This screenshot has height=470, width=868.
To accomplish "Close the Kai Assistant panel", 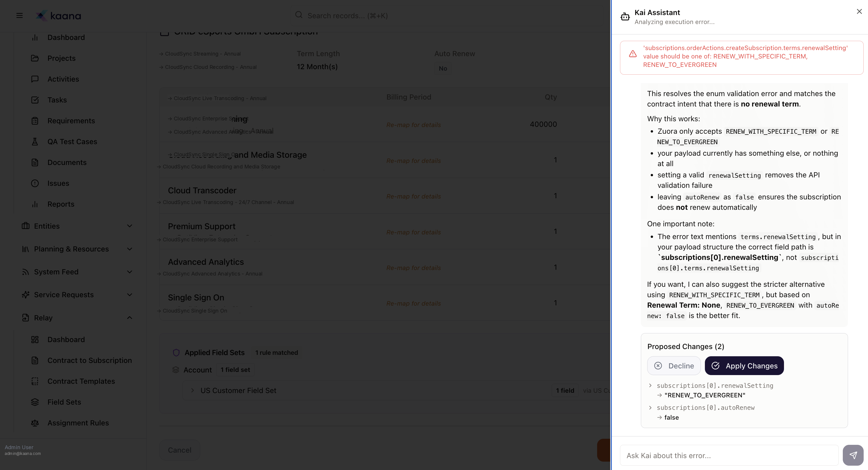I will [x=859, y=12].
